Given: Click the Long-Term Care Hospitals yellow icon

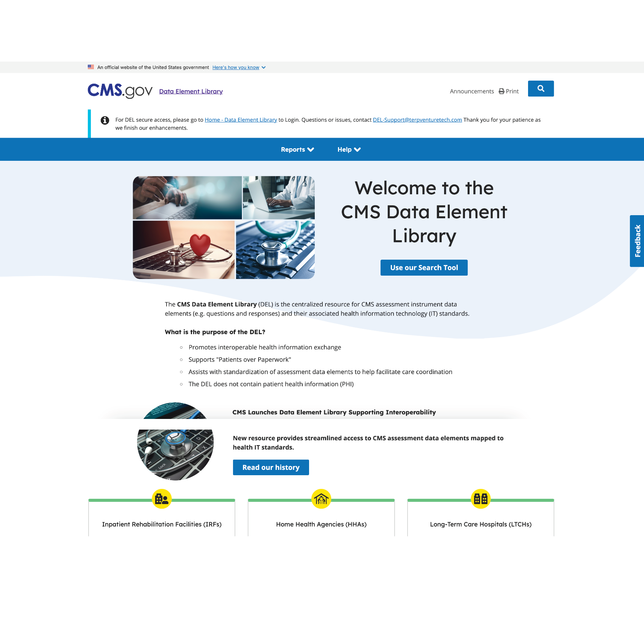Looking at the screenshot, I should pos(481,499).
